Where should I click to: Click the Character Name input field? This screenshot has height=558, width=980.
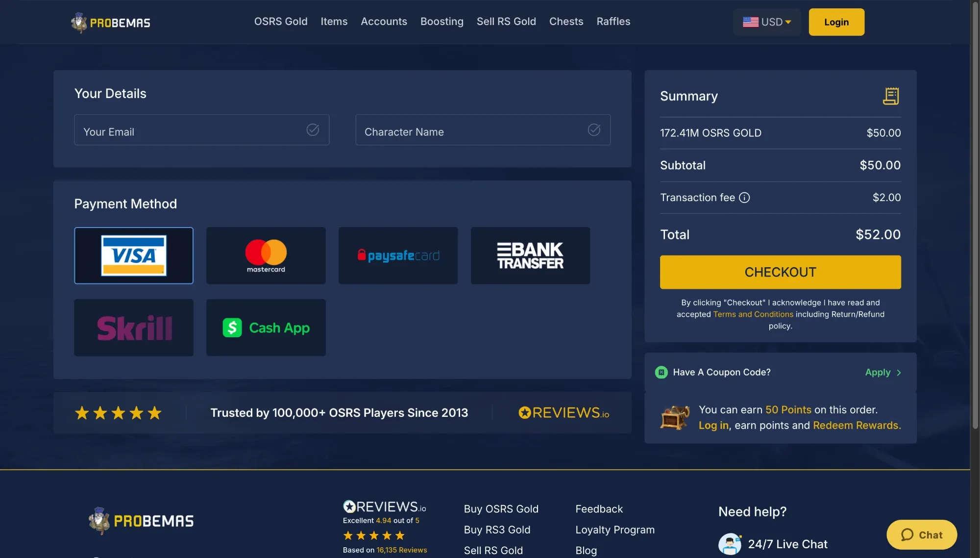[x=483, y=130]
